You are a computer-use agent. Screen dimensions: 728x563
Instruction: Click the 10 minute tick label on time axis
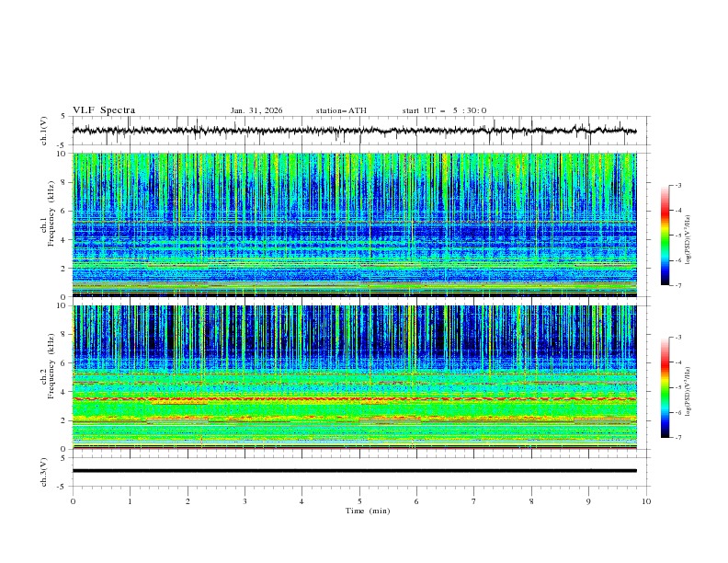(646, 501)
